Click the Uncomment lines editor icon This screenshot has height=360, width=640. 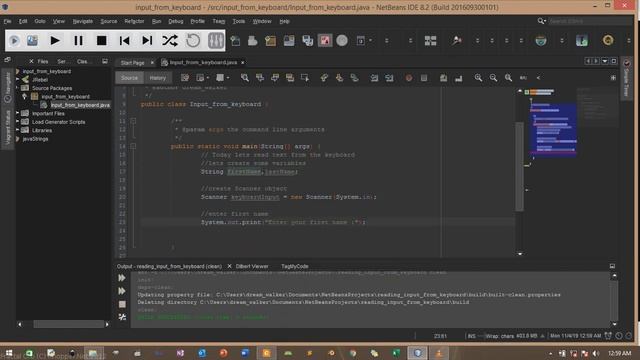[x=459, y=78]
